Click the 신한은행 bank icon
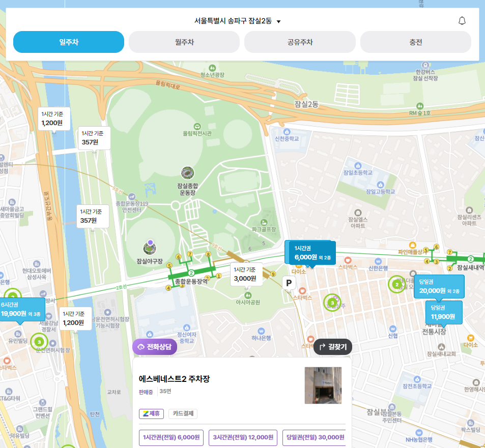Screen dimensions: 485x448 tap(378, 261)
